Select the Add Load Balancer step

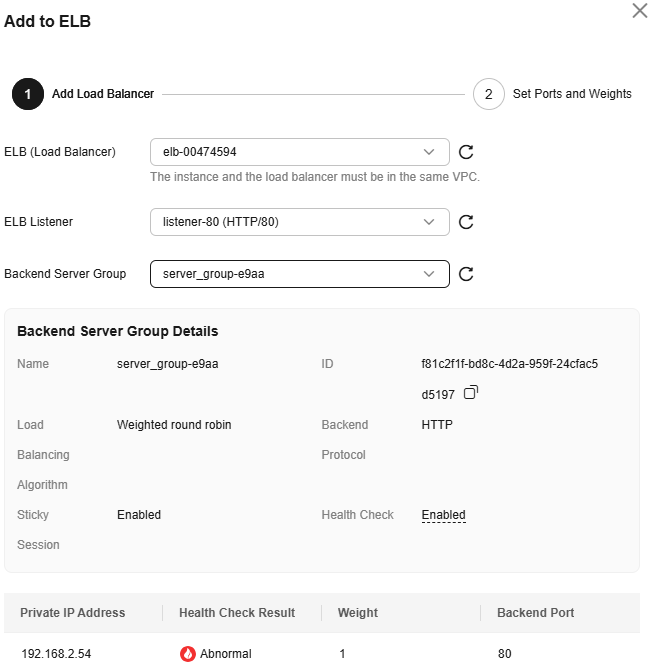tap(103, 94)
